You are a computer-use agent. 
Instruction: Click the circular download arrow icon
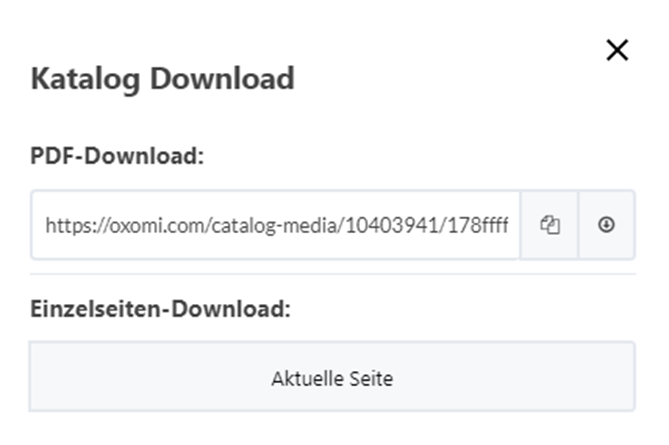[606, 225]
